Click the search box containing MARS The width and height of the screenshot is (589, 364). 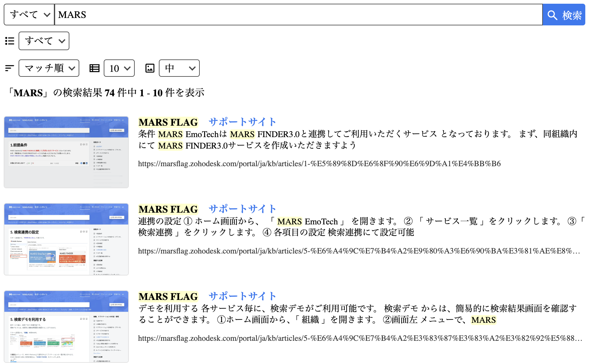pos(299,15)
